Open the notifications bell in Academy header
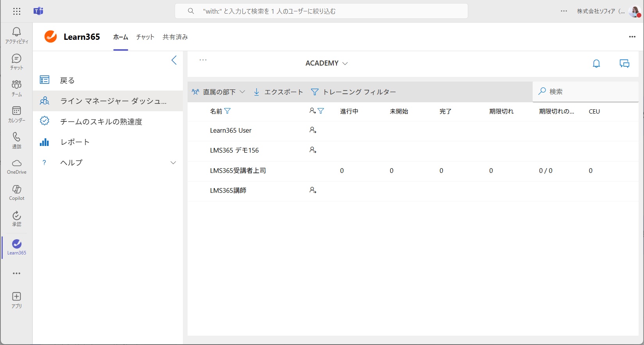 point(596,64)
